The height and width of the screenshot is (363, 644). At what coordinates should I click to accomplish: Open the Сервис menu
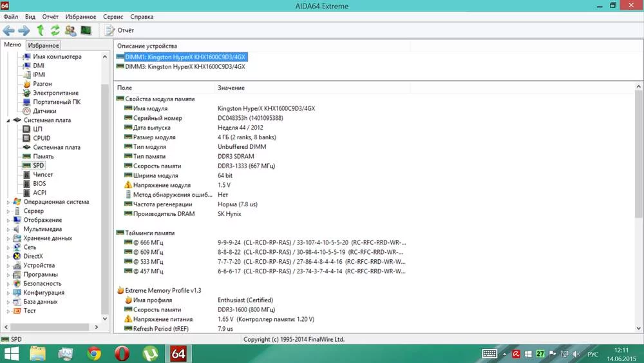(x=113, y=17)
